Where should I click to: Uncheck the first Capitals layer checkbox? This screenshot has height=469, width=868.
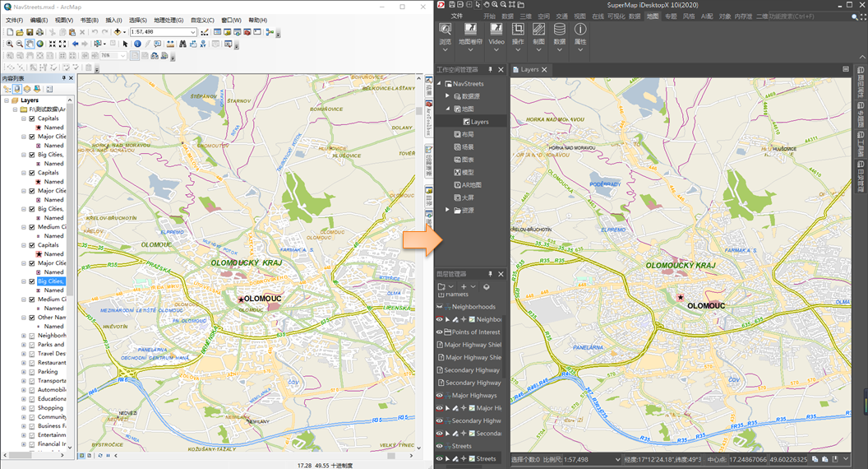coord(32,118)
